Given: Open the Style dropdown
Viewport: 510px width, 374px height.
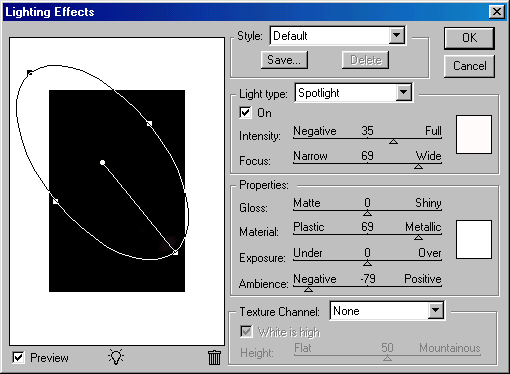Looking at the screenshot, I should [x=397, y=35].
